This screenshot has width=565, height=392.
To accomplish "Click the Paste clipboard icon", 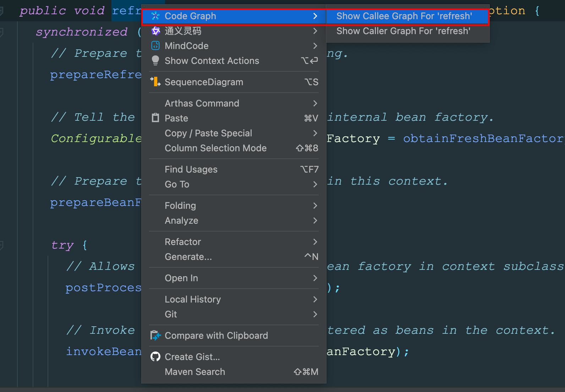I will (x=155, y=118).
